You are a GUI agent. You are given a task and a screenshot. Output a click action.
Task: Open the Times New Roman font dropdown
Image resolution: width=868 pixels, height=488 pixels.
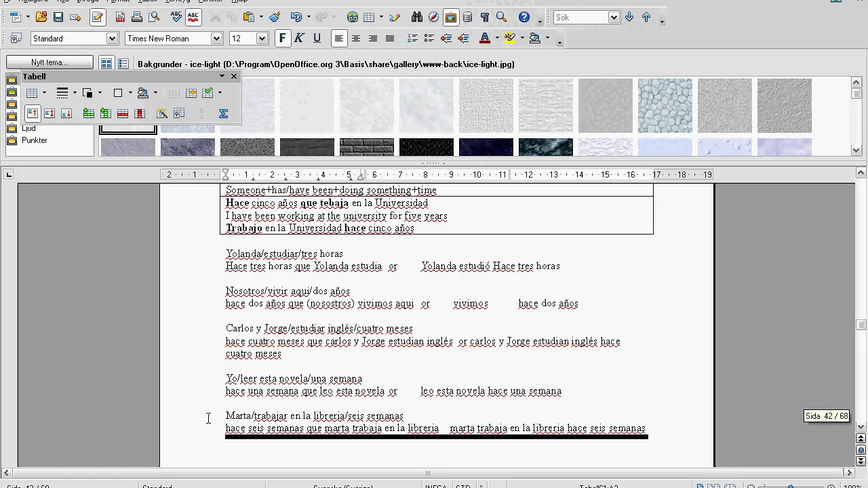(216, 39)
